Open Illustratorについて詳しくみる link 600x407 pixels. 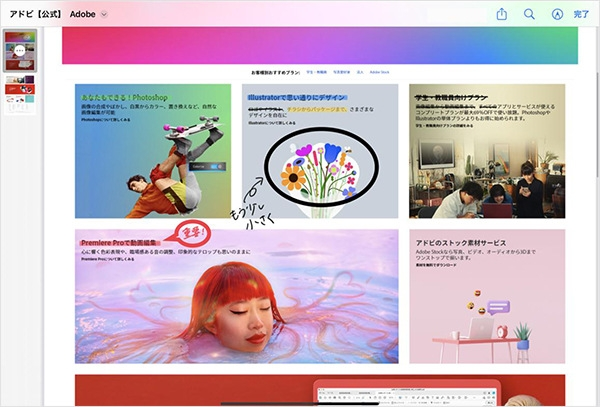click(x=272, y=123)
